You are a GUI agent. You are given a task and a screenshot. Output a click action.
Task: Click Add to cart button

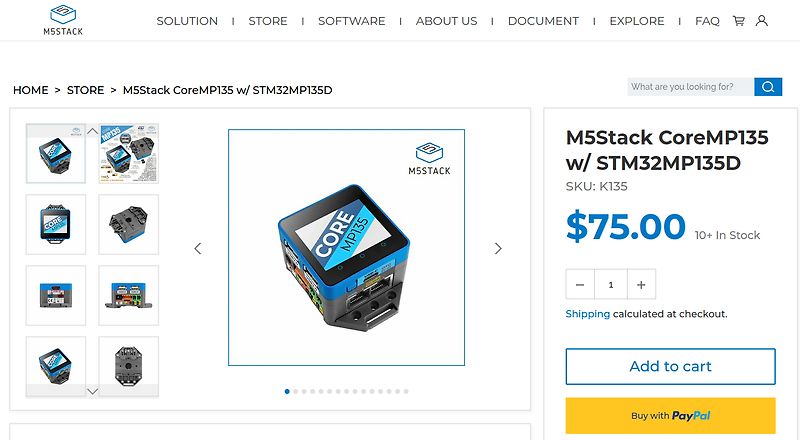pyautogui.click(x=670, y=366)
